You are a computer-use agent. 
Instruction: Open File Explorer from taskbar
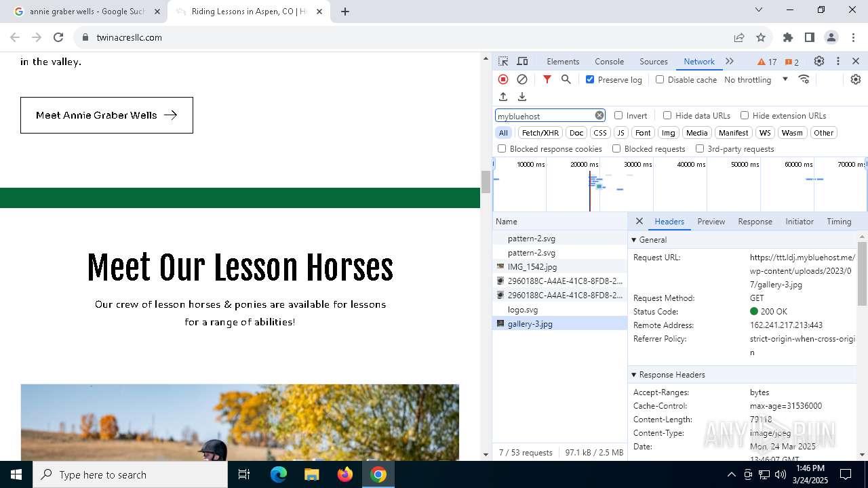click(311, 474)
